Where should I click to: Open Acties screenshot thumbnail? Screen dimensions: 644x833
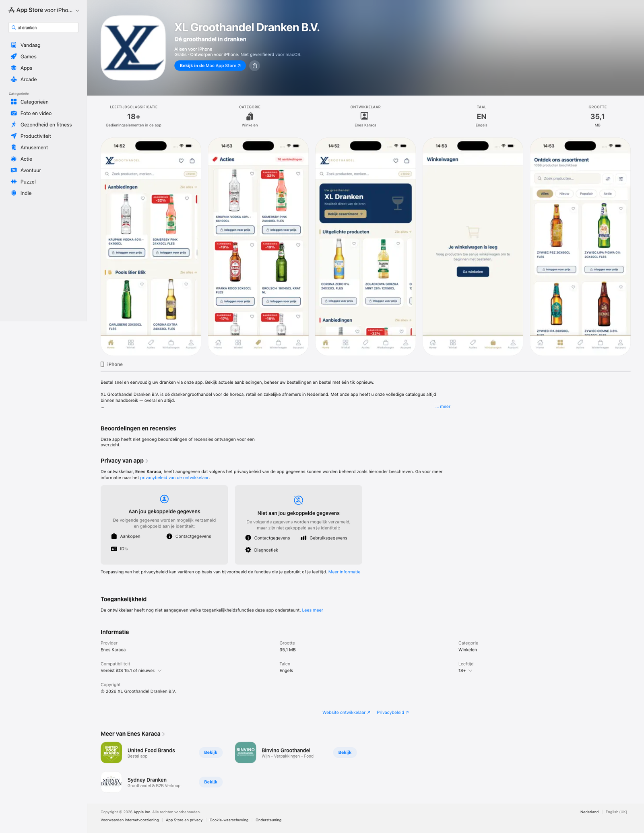258,246
